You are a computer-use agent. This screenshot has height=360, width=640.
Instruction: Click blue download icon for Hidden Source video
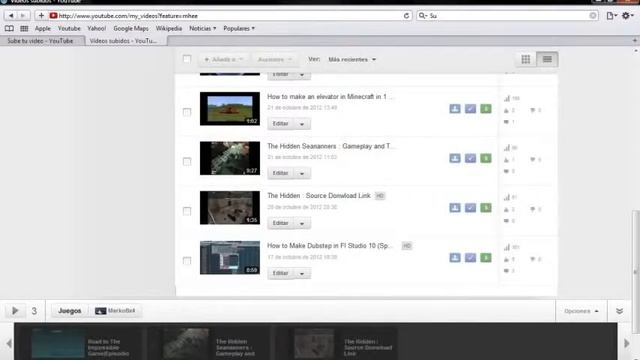[x=455, y=208]
